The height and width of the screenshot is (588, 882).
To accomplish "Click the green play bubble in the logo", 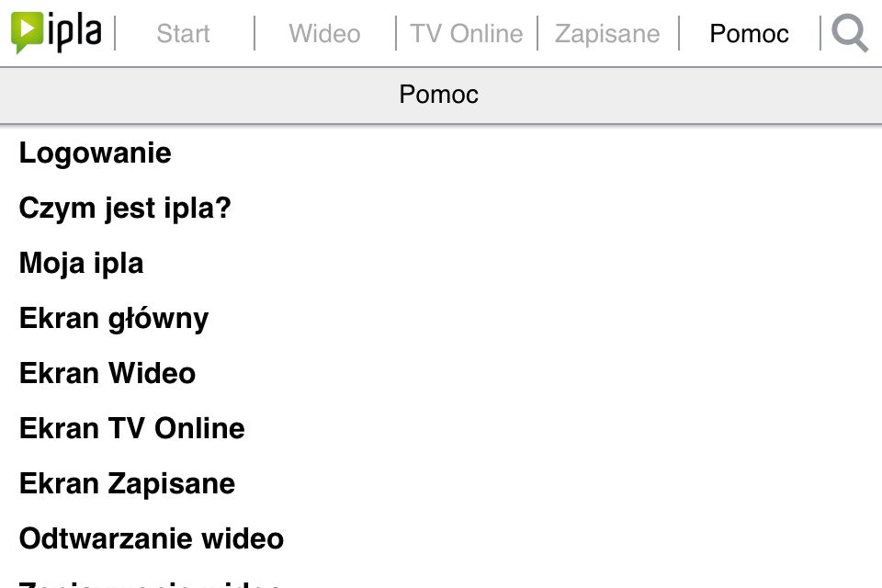I will (x=27, y=33).
